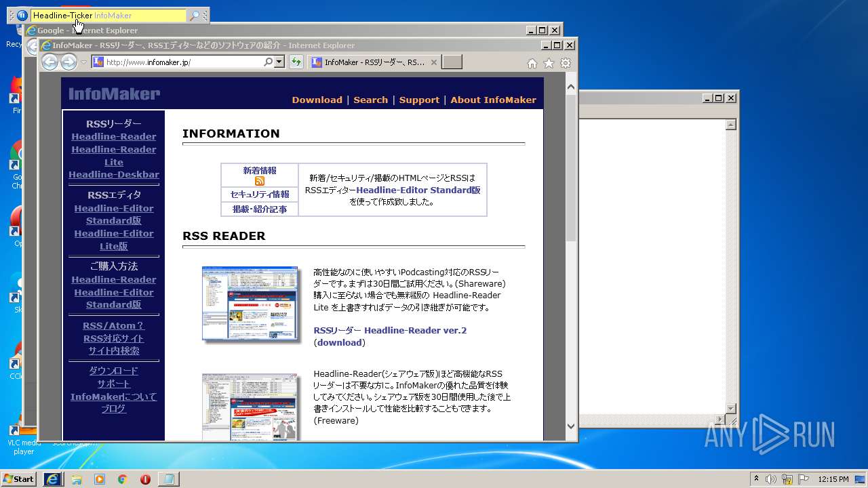The width and height of the screenshot is (868, 488).
Task: Open the File Explorer folder taskbar icon
Action: pyautogui.click(x=77, y=479)
